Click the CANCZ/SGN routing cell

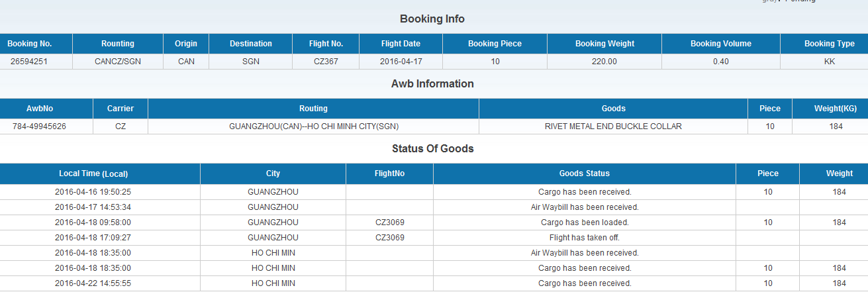(x=118, y=61)
